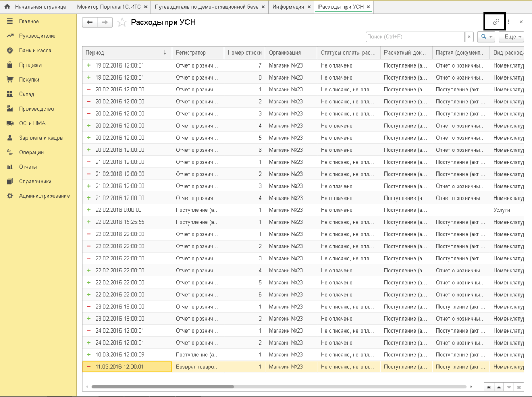Close the Расходы при УСН tab

pos(368,7)
